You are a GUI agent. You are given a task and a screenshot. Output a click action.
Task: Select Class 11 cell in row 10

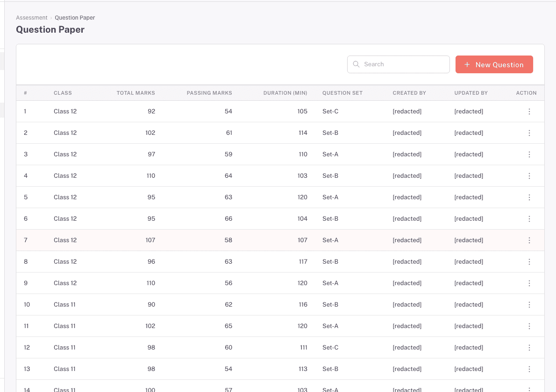[64, 305]
